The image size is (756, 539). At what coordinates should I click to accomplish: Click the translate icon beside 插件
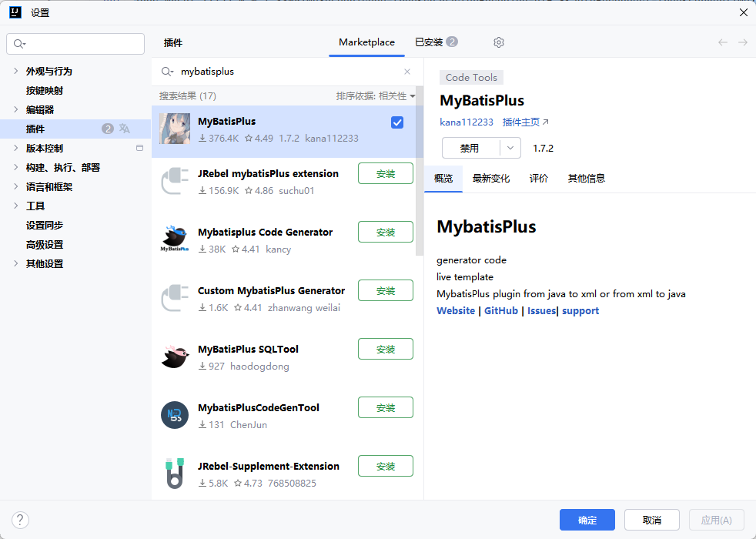[x=125, y=129]
